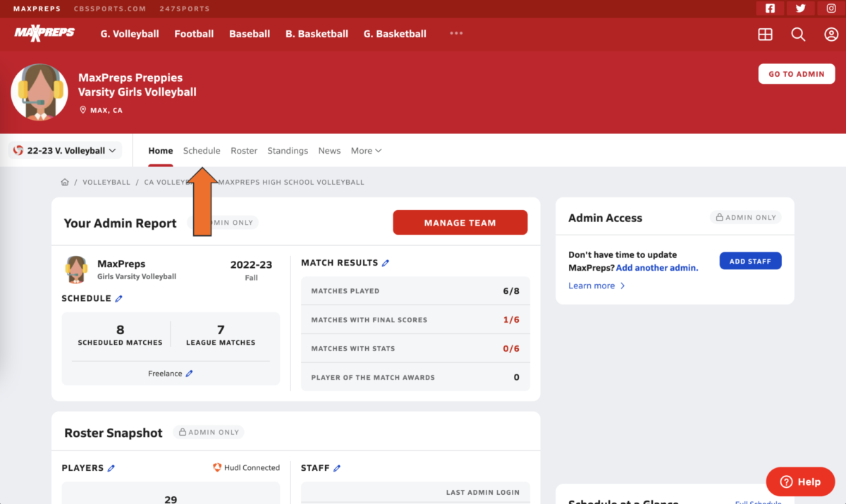The width and height of the screenshot is (846, 504).
Task: Open Twitter page icon
Action: 800,8
